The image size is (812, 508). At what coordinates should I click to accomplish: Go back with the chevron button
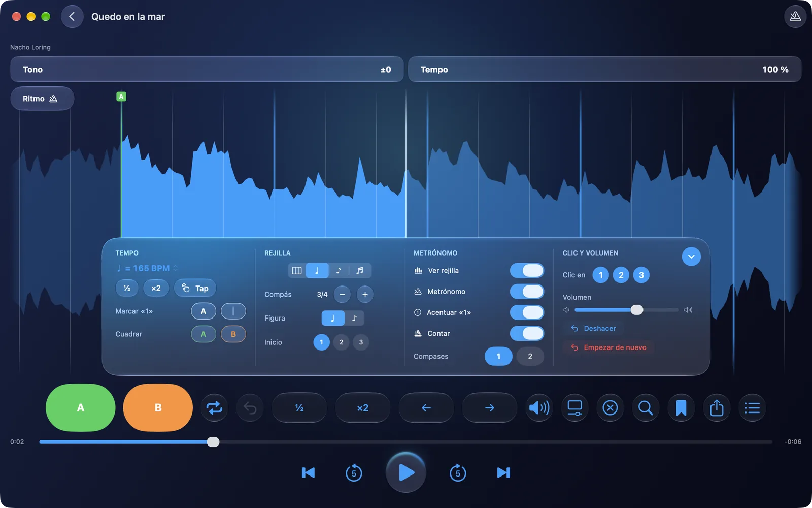click(x=72, y=17)
